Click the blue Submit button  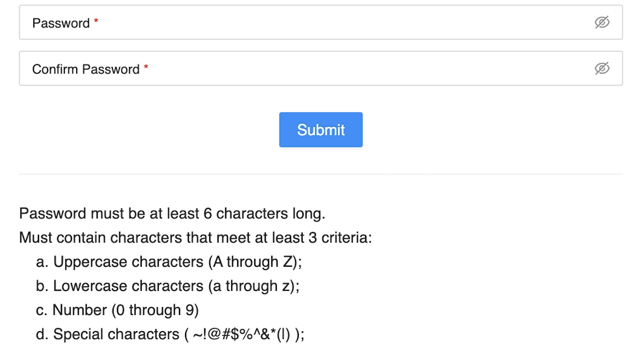(321, 130)
